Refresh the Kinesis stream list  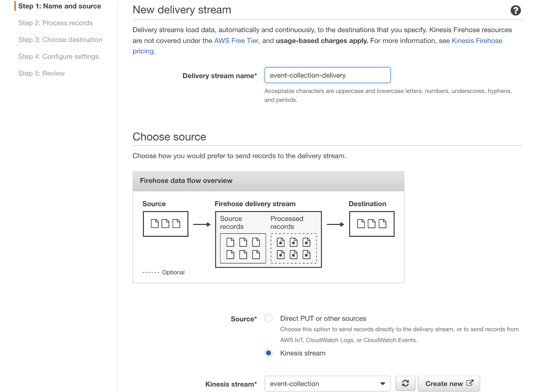[405, 383]
